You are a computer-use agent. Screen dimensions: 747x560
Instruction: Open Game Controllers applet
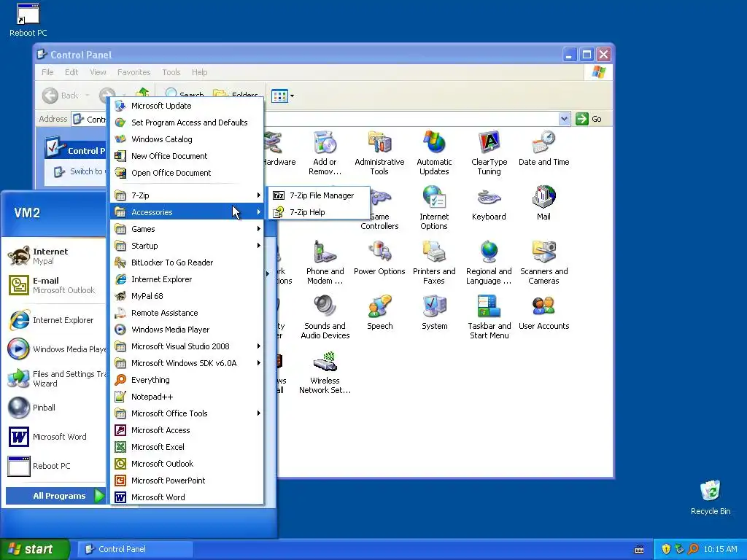[379, 208]
